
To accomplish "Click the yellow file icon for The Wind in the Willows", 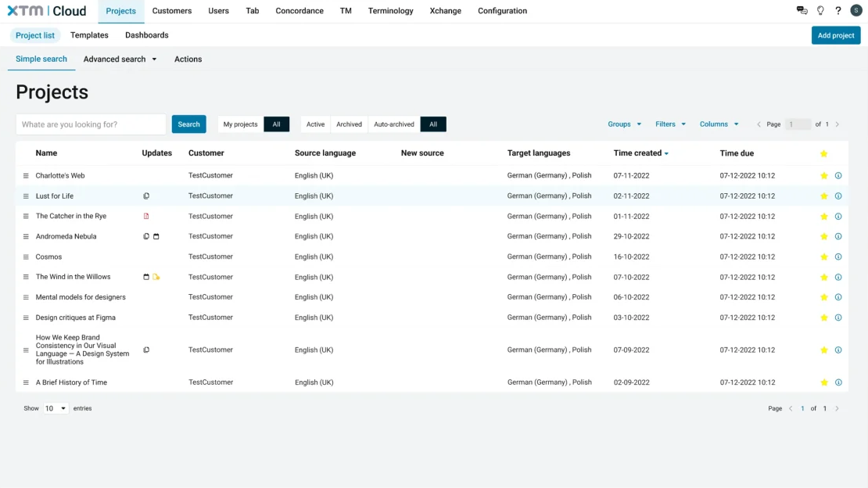I will pos(156,277).
